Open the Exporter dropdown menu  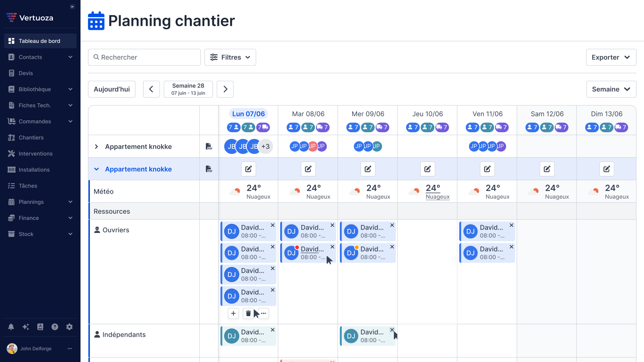[611, 57]
